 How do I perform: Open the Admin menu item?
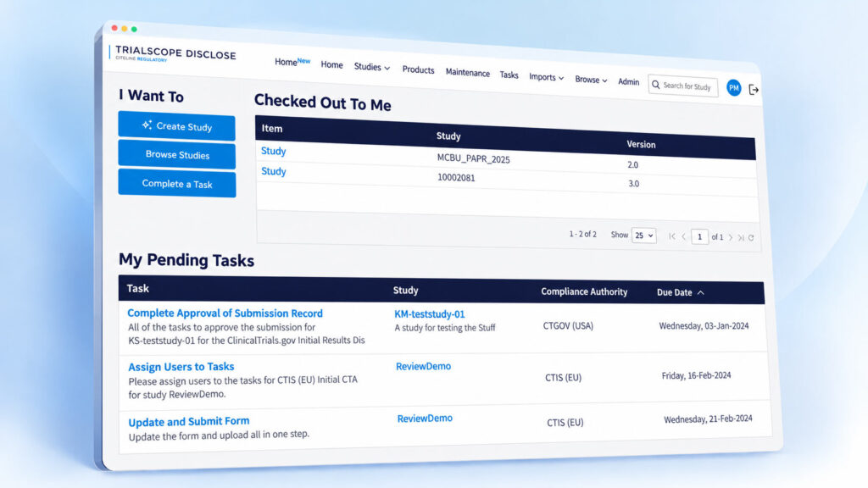pos(628,82)
